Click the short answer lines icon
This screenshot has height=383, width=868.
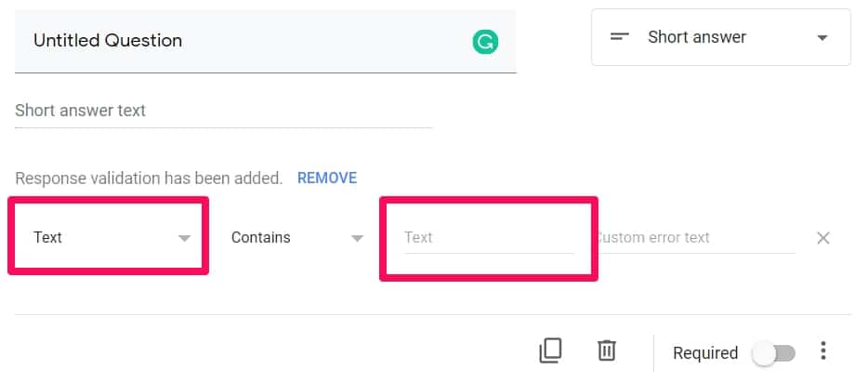(x=620, y=37)
